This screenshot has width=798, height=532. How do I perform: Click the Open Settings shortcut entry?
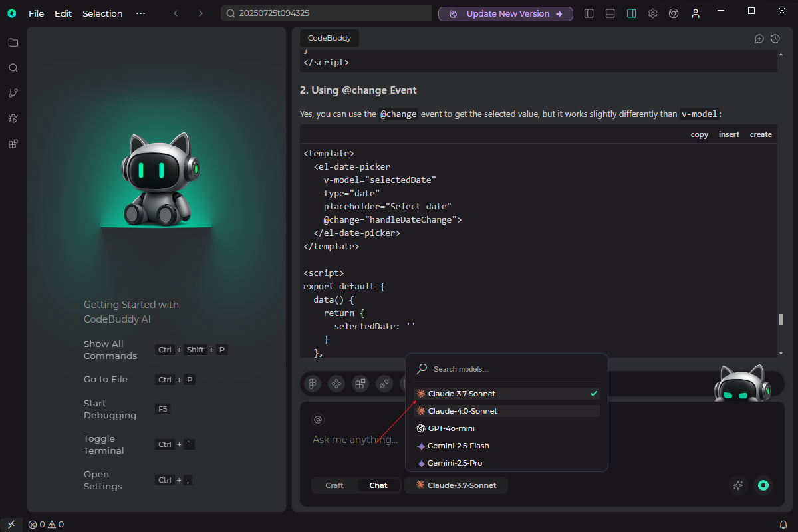coord(138,480)
